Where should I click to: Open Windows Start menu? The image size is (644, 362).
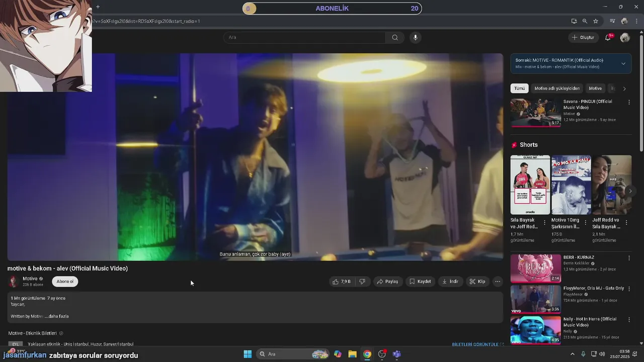point(248,354)
